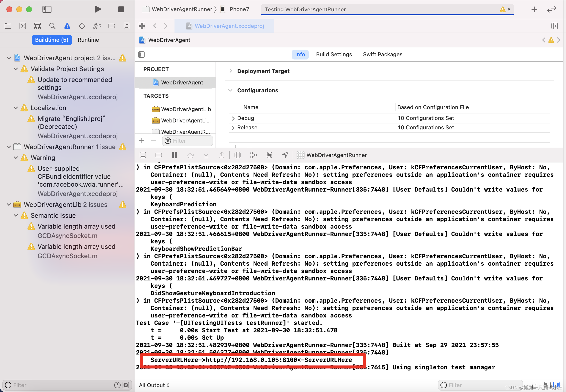Hide the project targets list panel

pyautogui.click(x=141, y=55)
